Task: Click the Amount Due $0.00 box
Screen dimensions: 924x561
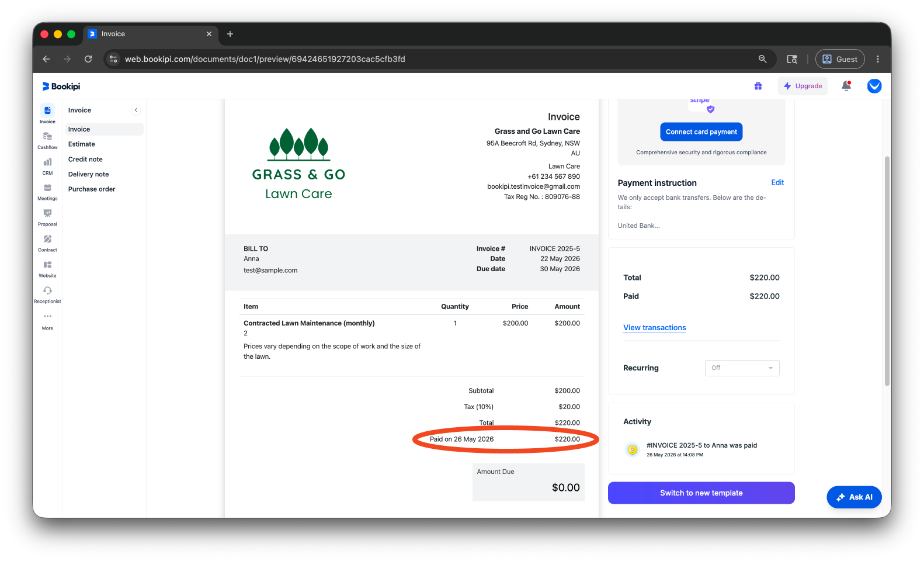Action: tap(529, 482)
